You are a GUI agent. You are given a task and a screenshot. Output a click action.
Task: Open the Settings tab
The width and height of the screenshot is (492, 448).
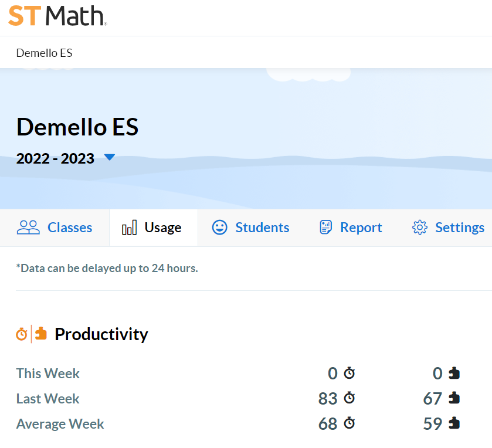448,228
